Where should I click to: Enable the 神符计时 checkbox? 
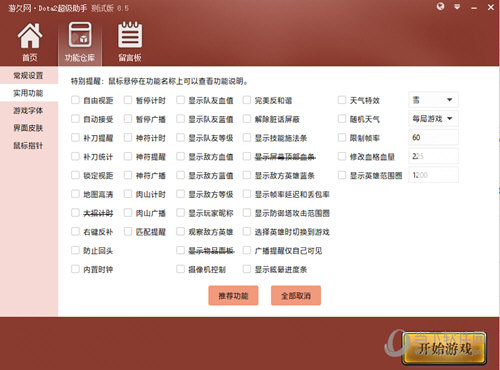[x=128, y=137]
